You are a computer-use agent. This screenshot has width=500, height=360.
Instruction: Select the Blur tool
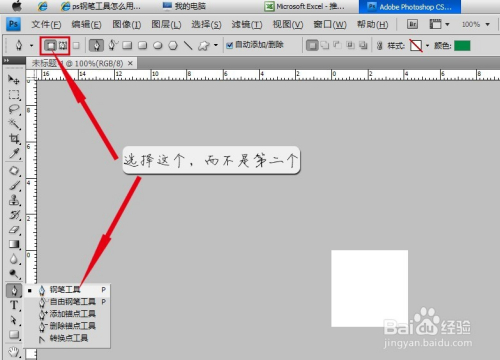click(x=14, y=259)
